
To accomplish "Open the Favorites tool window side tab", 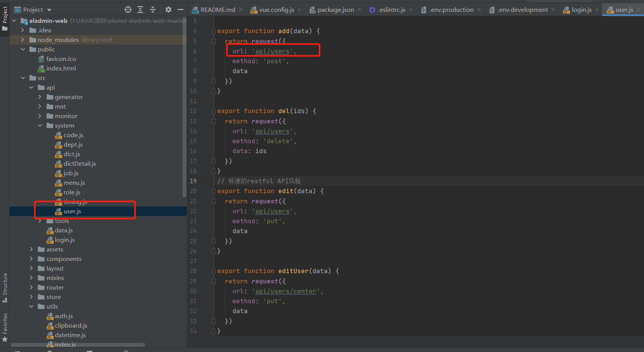I will [5, 327].
